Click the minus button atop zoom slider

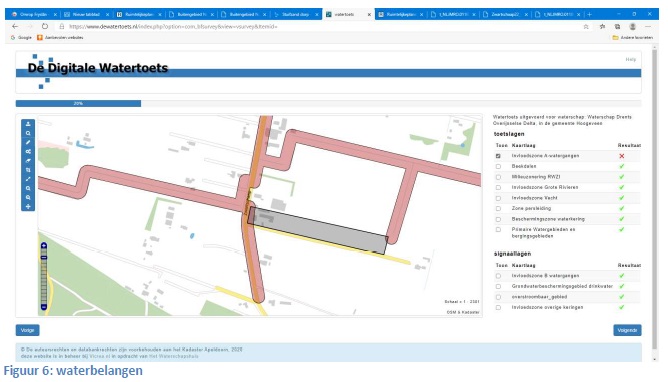44,258
